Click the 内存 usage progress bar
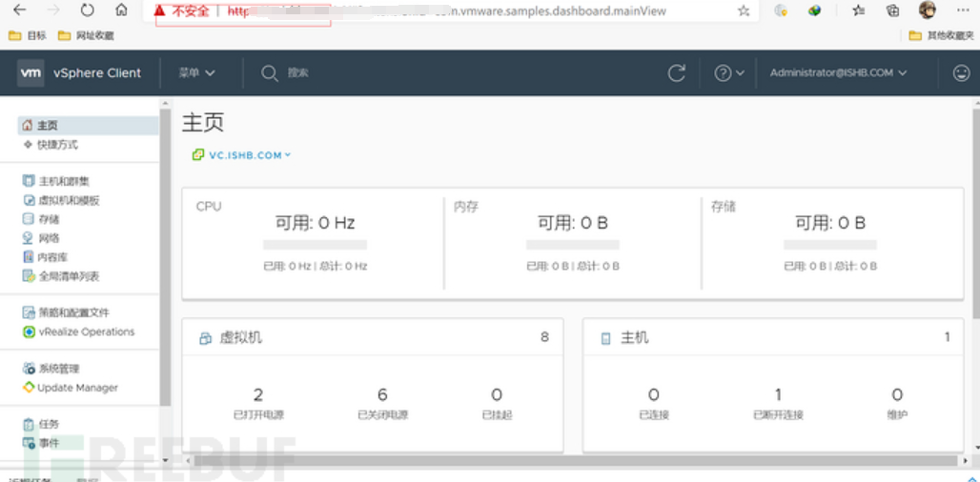The image size is (980, 482). pyautogui.click(x=573, y=245)
